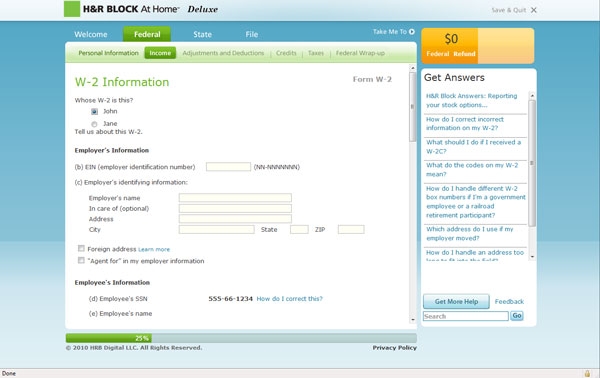
Task: Click the Get More Help button
Action: click(x=456, y=301)
